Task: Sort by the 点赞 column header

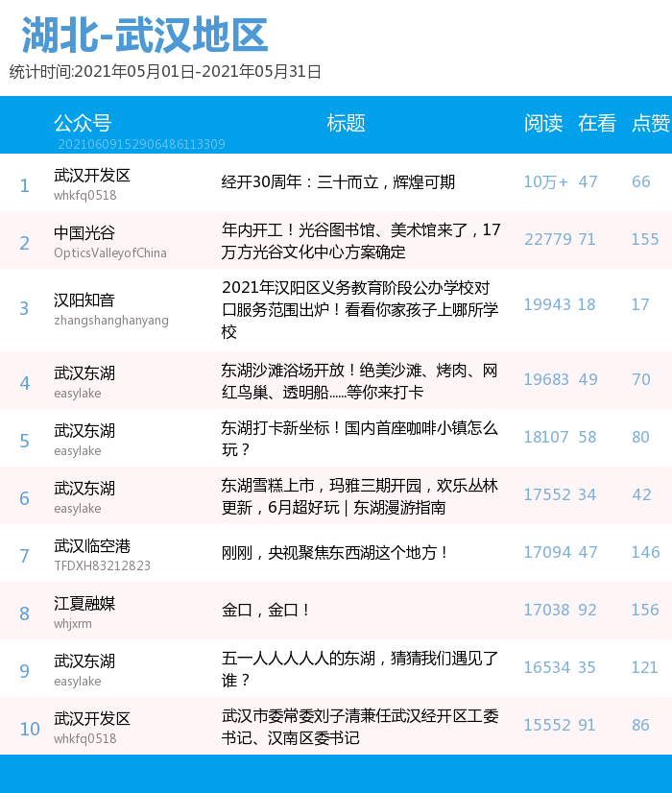Action: click(650, 123)
